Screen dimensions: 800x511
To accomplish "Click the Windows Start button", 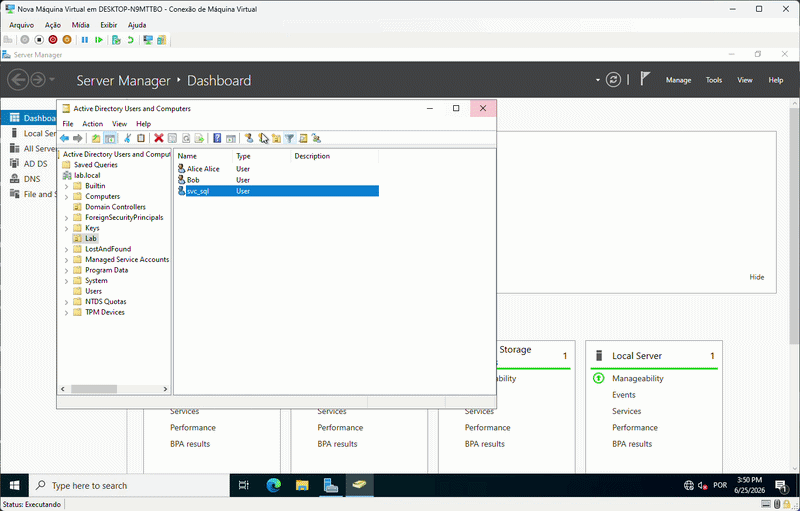I will point(14,486).
